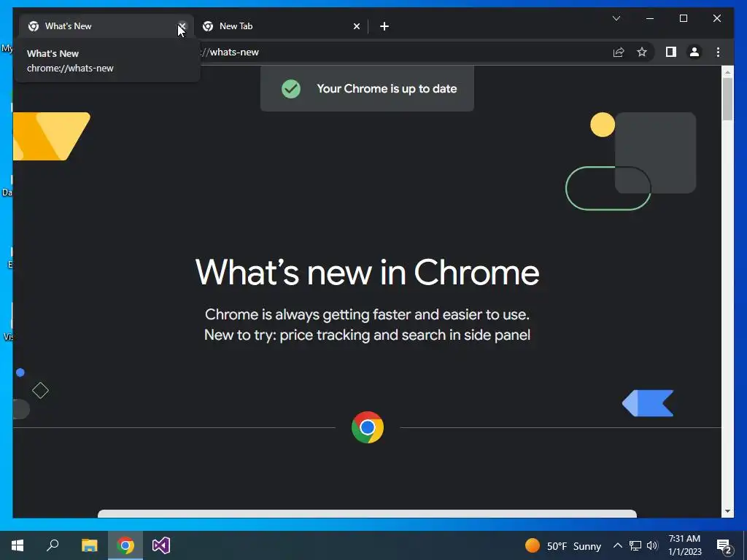Viewport: 747px width, 560px height.
Task: Switch to the What's New tab
Action: (x=106, y=26)
